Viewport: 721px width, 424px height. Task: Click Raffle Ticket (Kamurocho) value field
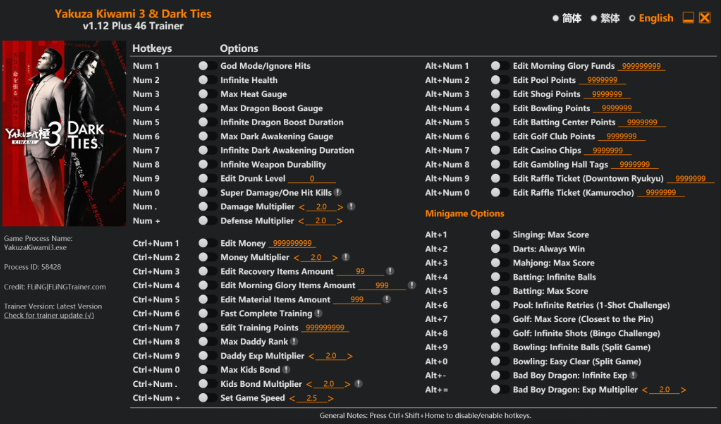coord(661,193)
